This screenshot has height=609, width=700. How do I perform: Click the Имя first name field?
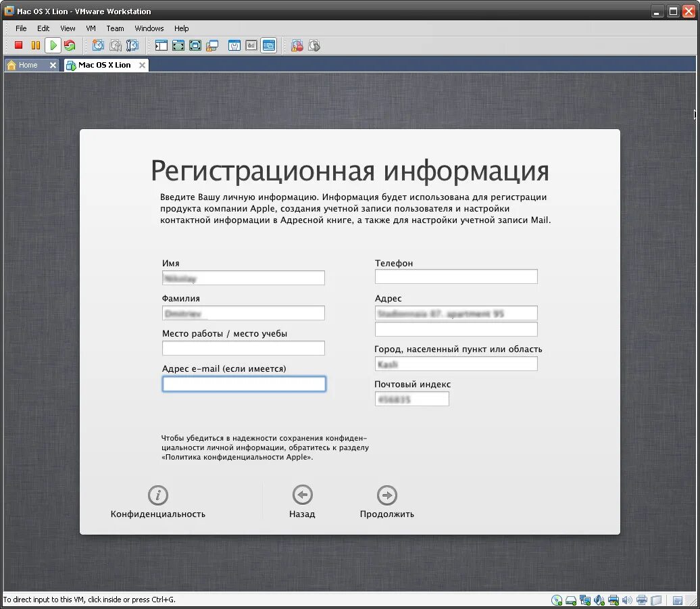243,278
